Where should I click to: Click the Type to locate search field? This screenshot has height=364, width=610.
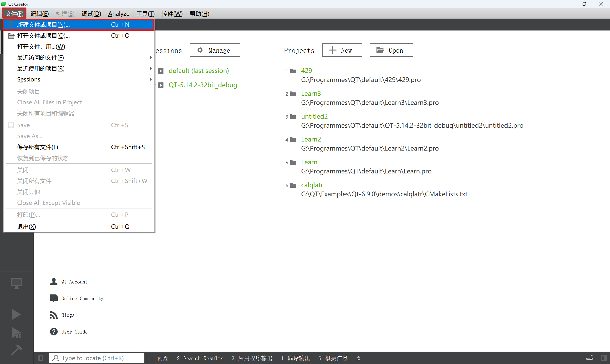tap(97, 358)
